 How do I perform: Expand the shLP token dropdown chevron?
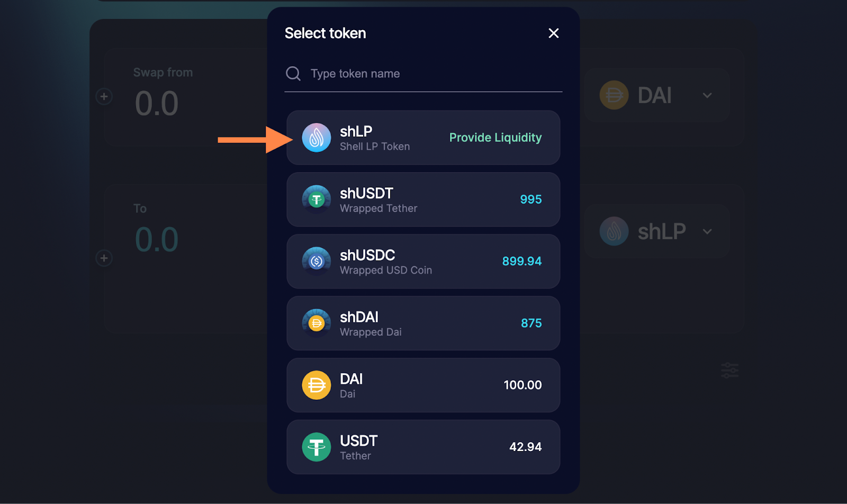(707, 232)
